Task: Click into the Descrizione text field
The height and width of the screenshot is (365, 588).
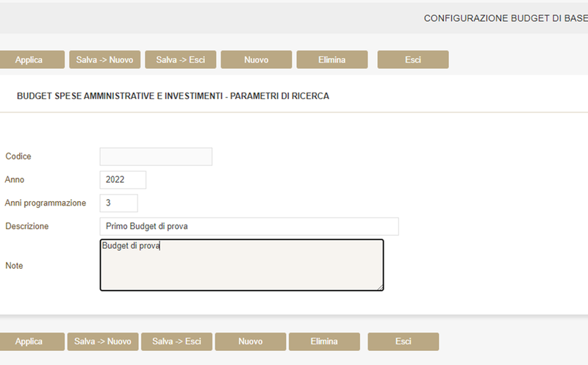Action: pyautogui.click(x=248, y=226)
